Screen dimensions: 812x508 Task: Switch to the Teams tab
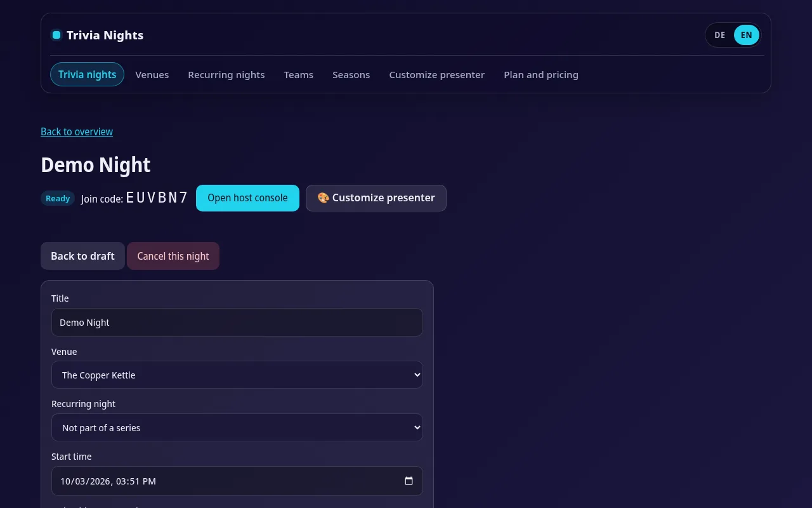tap(299, 75)
